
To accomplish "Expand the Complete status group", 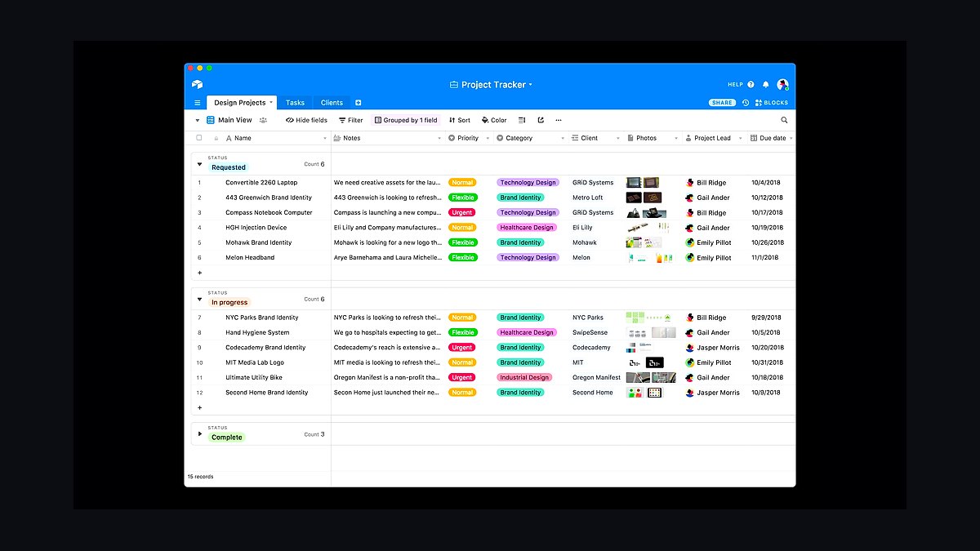I will 199,433.
